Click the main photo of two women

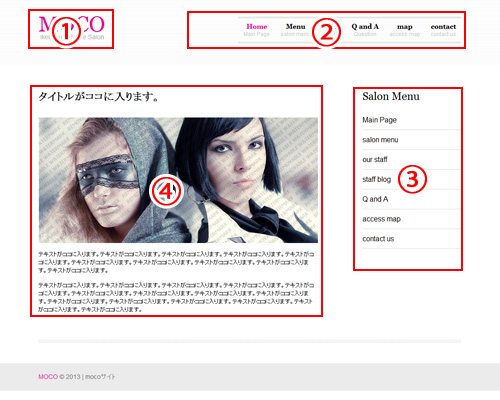point(178,180)
